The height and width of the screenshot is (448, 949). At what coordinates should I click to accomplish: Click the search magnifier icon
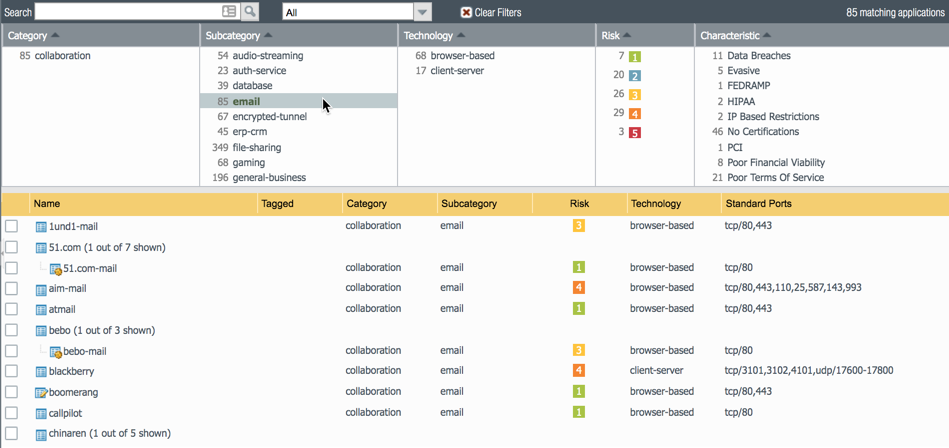250,12
